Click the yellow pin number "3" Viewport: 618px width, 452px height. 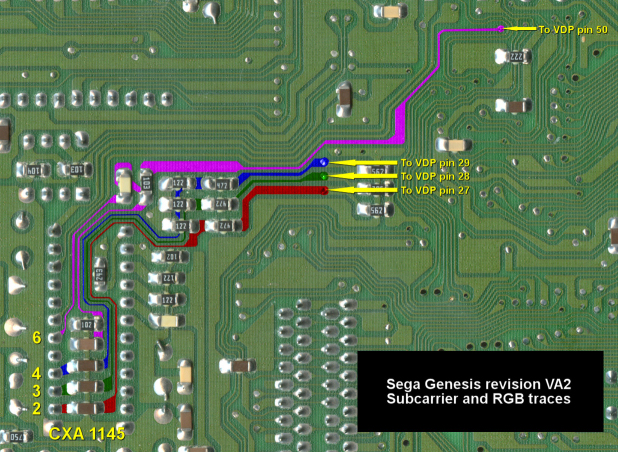tap(37, 391)
